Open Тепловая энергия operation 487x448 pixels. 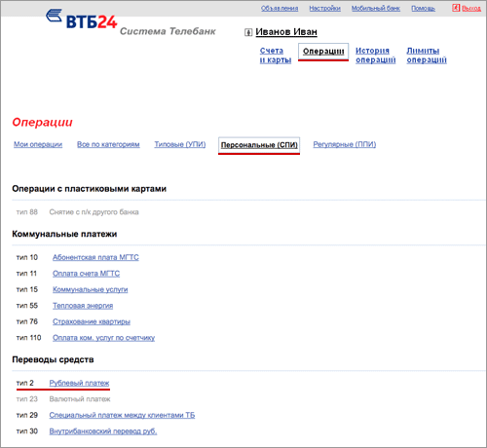pos(83,306)
